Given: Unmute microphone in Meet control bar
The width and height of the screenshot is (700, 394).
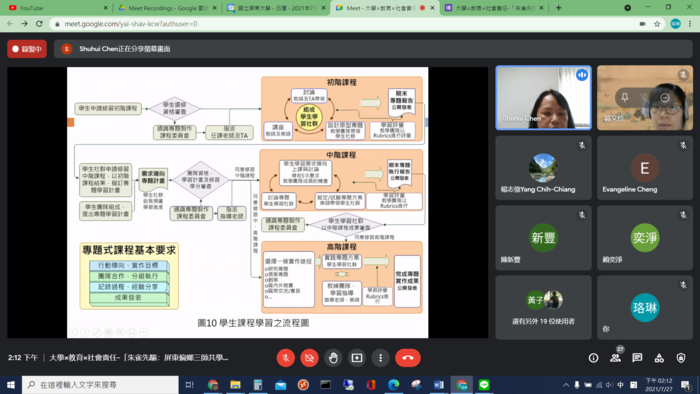Looking at the screenshot, I should click(286, 358).
